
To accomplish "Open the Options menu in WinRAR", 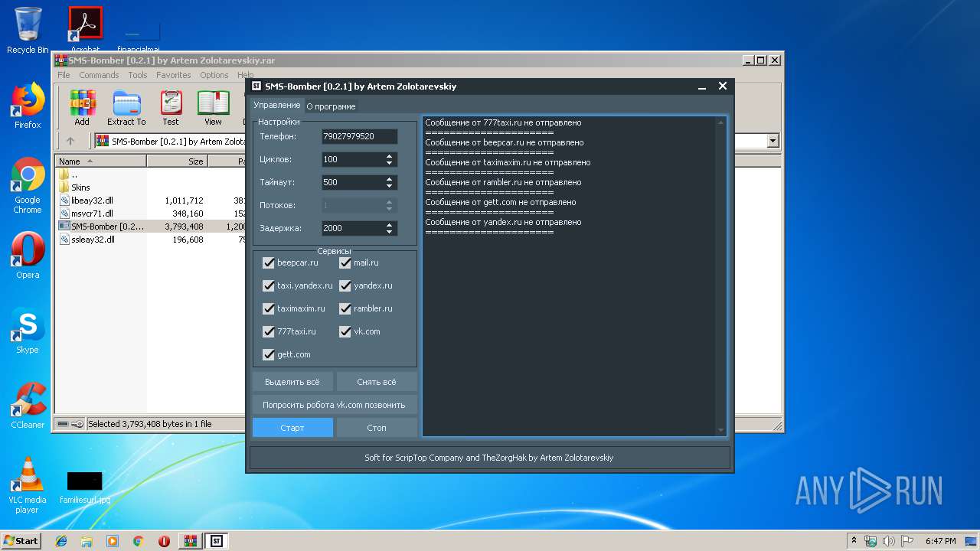I will [x=214, y=75].
